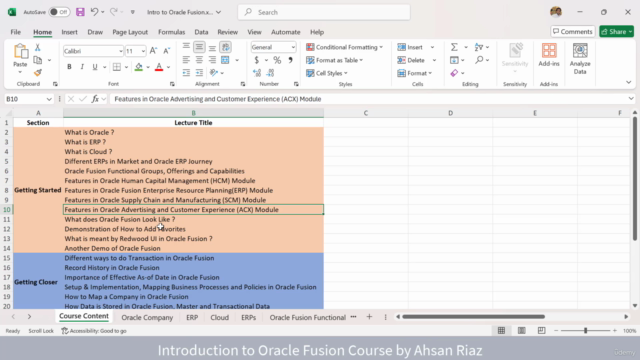This screenshot has height=360, width=640.
Task: Toggle Center horizontal alignment
Action: coord(199,60)
